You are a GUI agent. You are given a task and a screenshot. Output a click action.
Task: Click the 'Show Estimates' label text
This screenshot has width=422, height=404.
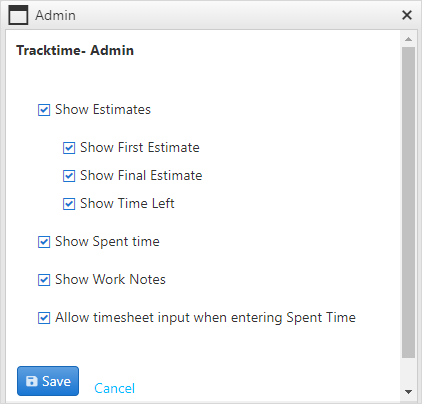click(x=103, y=109)
